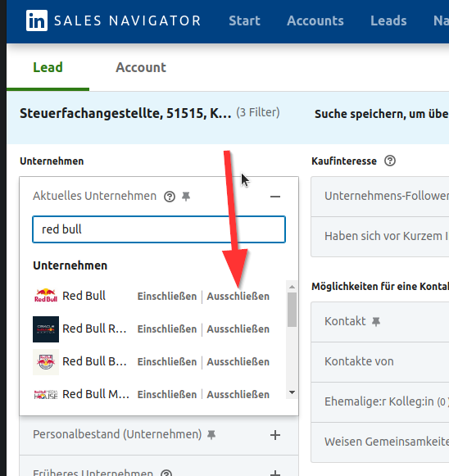
Task: Expand Früheres Unternehmen filter
Action: click(x=275, y=473)
